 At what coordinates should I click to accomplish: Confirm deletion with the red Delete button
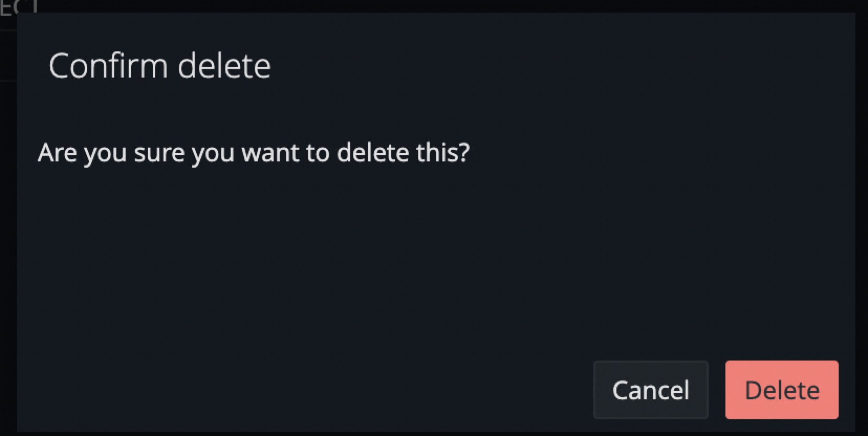click(x=782, y=390)
